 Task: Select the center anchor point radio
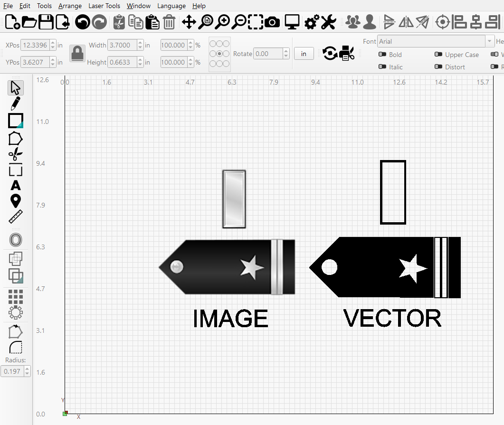pos(219,54)
